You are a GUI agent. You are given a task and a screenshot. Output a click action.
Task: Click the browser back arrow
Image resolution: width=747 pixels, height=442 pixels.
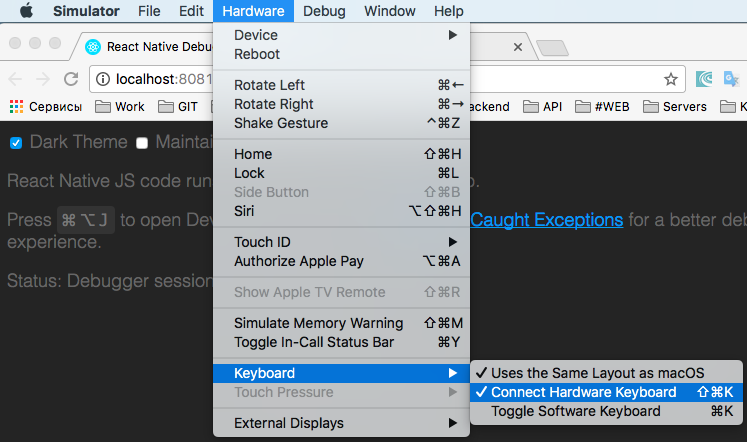point(15,79)
